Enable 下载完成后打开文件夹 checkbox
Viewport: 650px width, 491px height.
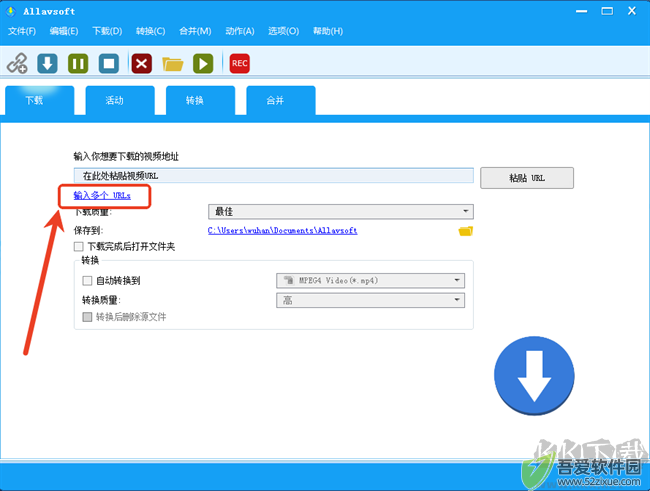(x=78, y=247)
